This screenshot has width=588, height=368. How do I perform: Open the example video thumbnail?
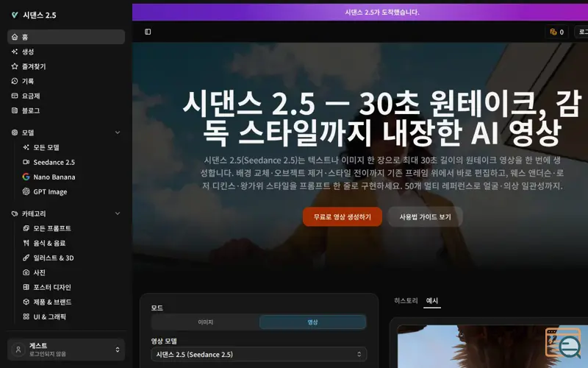tap(492, 347)
